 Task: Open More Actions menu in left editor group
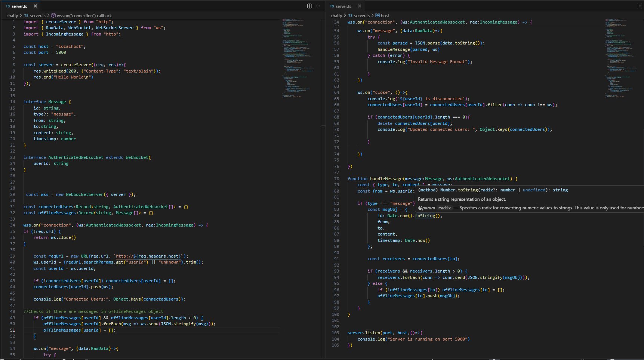coord(318,6)
